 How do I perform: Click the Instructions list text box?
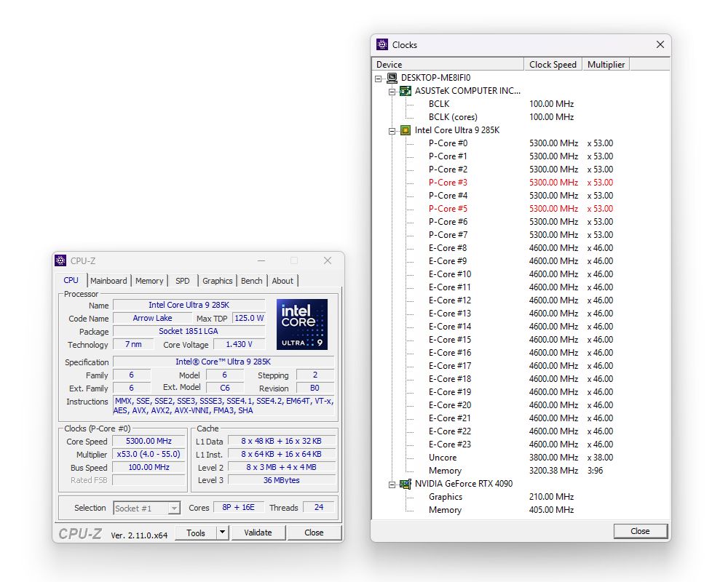click(x=223, y=406)
